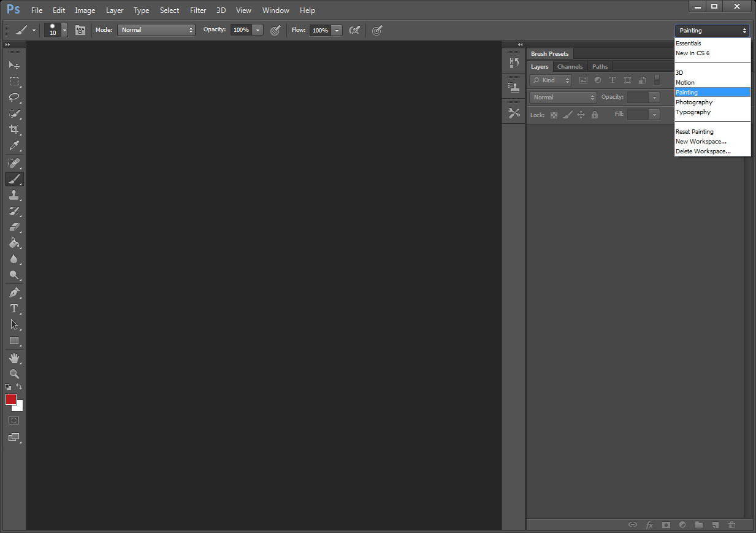Open the Filter menu
Screen dimensions: 756x533
click(198, 10)
